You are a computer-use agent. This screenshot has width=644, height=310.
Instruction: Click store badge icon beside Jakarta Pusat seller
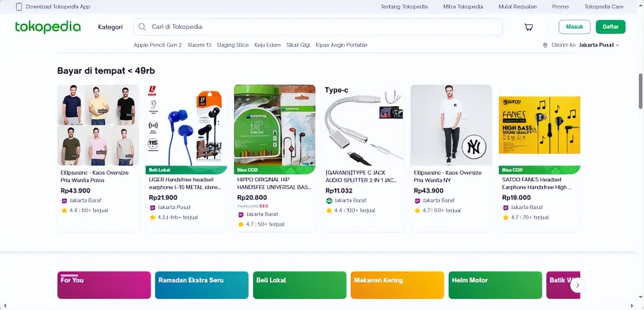[x=152, y=207]
